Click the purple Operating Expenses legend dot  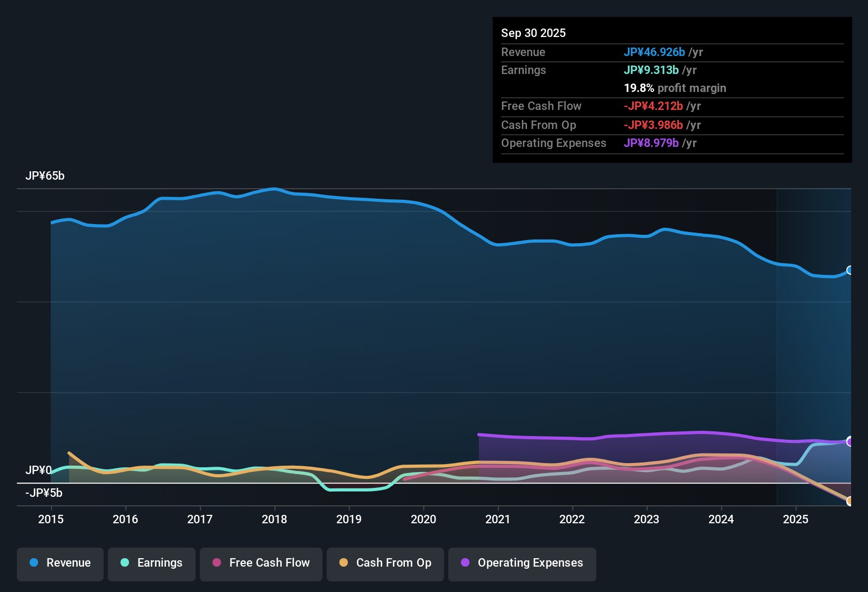465,563
